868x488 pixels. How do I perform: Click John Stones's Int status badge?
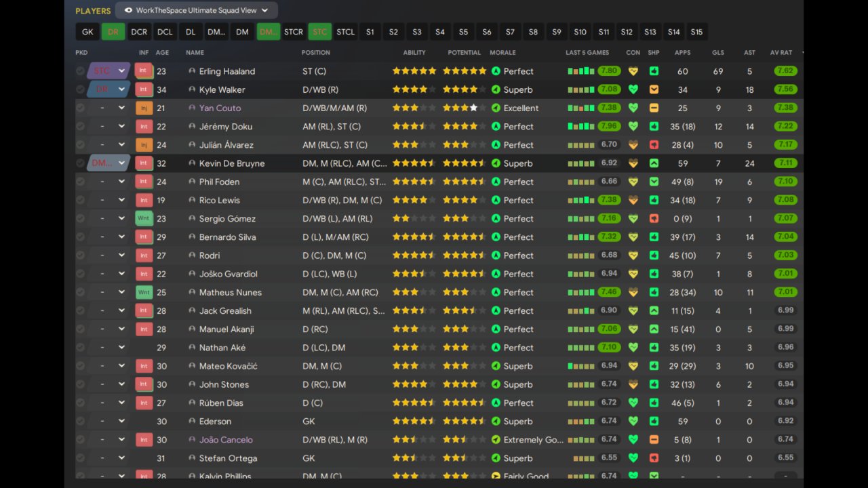coord(144,384)
